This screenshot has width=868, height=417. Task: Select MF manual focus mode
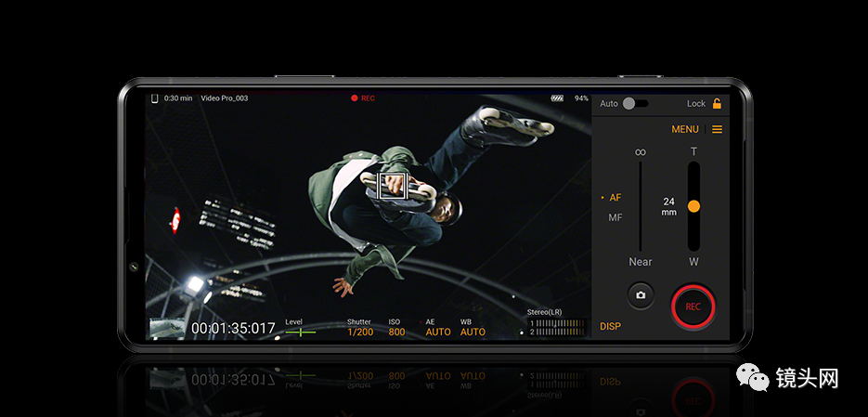(615, 217)
